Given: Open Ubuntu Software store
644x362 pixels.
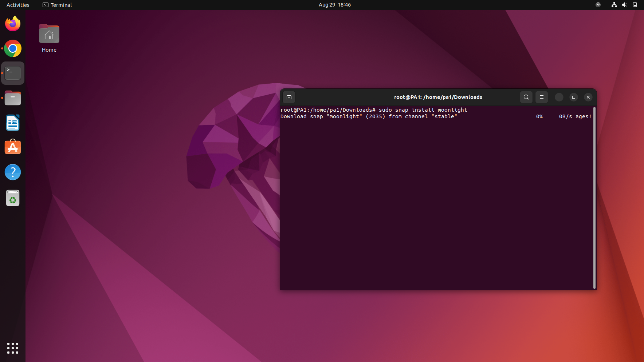Looking at the screenshot, I should pyautogui.click(x=13, y=147).
